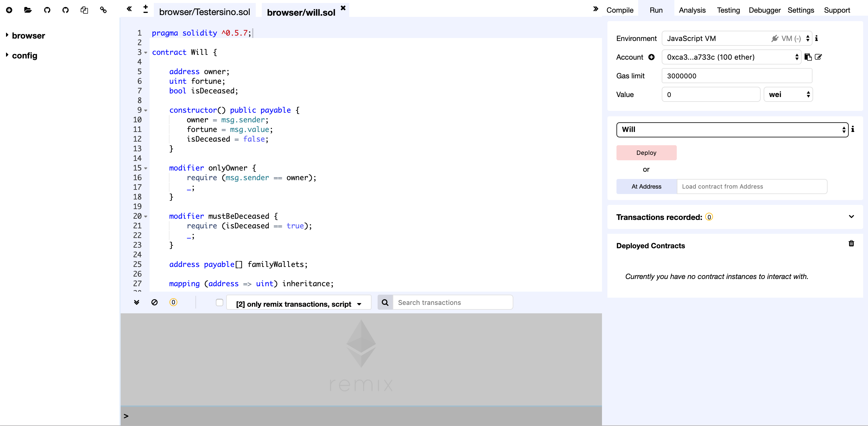The width and height of the screenshot is (868, 426).
Task: Click the Deploy button
Action: (x=646, y=153)
